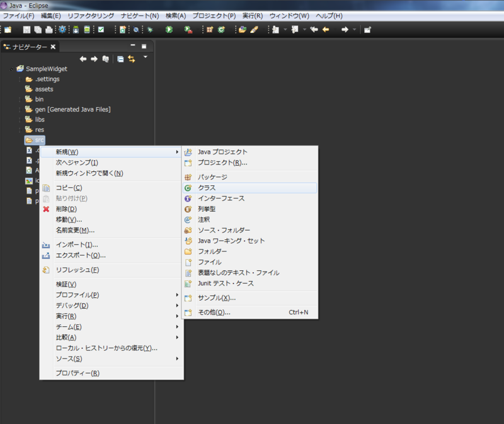504x424 pixels.
Task: Click the Debug bug toolbar icon
Action: point(150,30)
